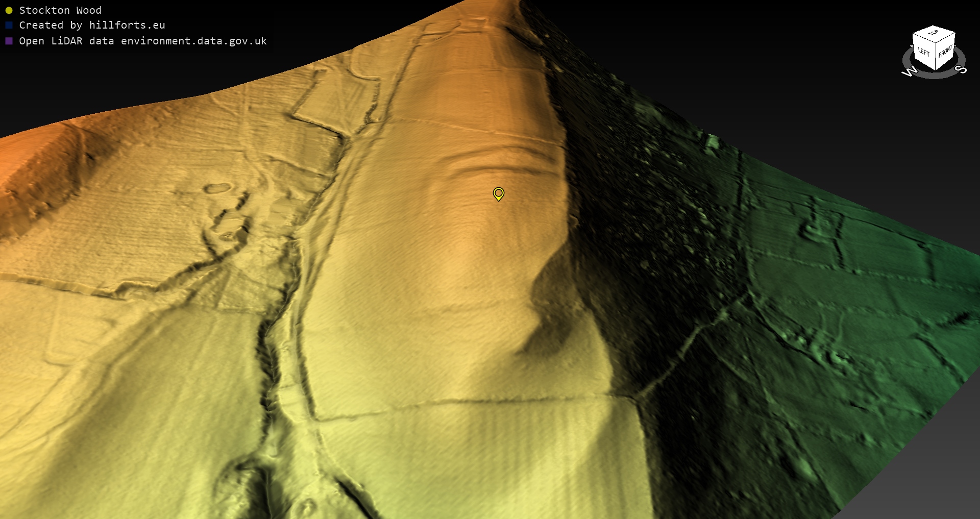The image size is (980, 519).
Task: Open the hillforts.eu credit text
Action: click(x=127, y=26)
